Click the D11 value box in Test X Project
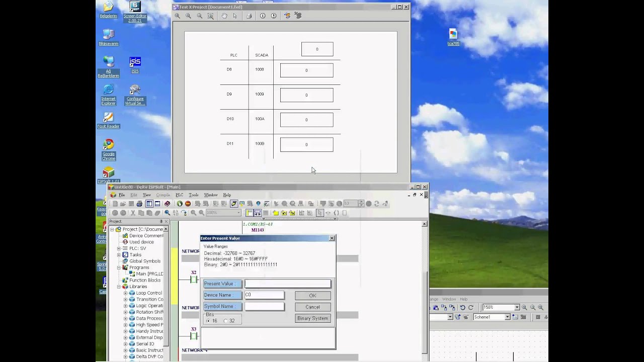 pyautogui.click(x=306, y=144)
